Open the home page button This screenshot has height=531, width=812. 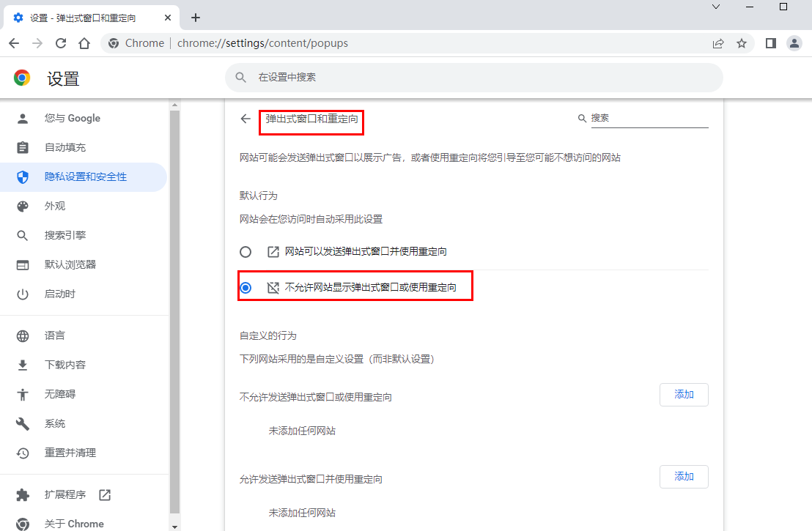84,43
